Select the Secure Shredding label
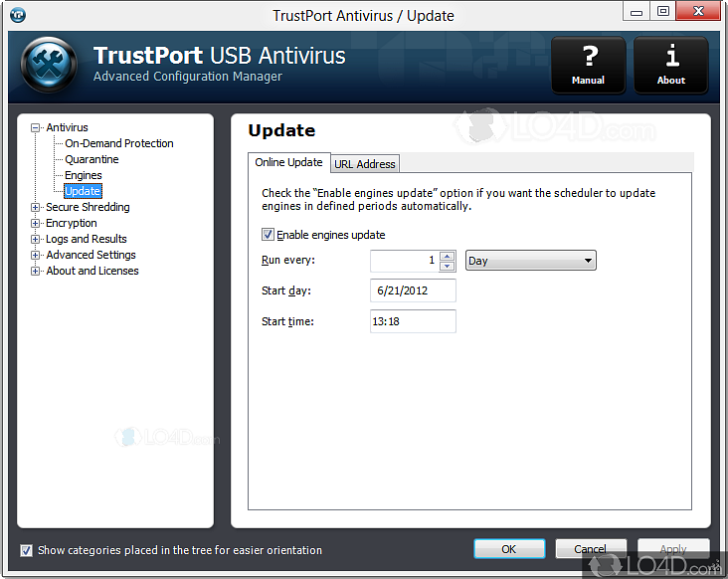The image size is (728, 579). click(x=88, y=207)
